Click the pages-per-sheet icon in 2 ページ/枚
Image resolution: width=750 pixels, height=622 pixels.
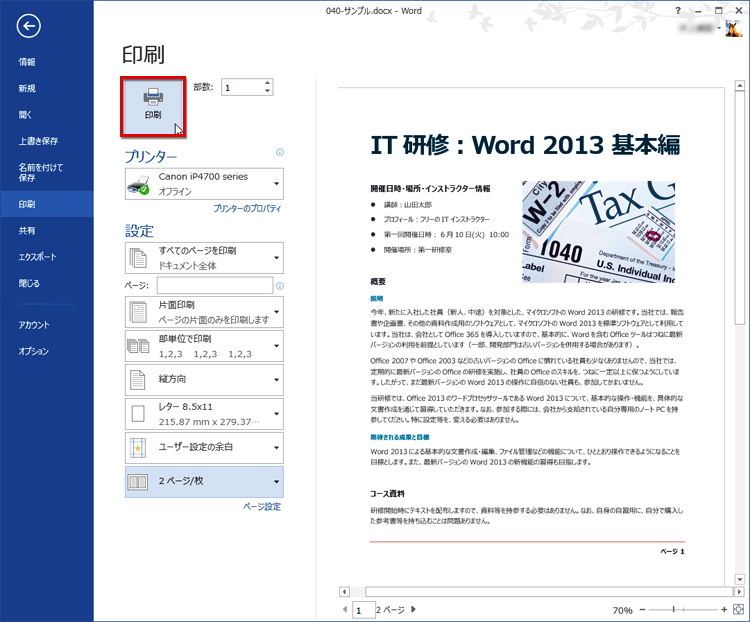[138, 482]
